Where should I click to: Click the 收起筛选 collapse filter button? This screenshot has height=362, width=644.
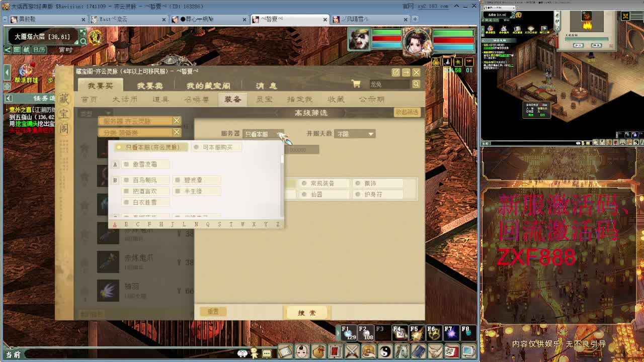[x=407, y=112]
